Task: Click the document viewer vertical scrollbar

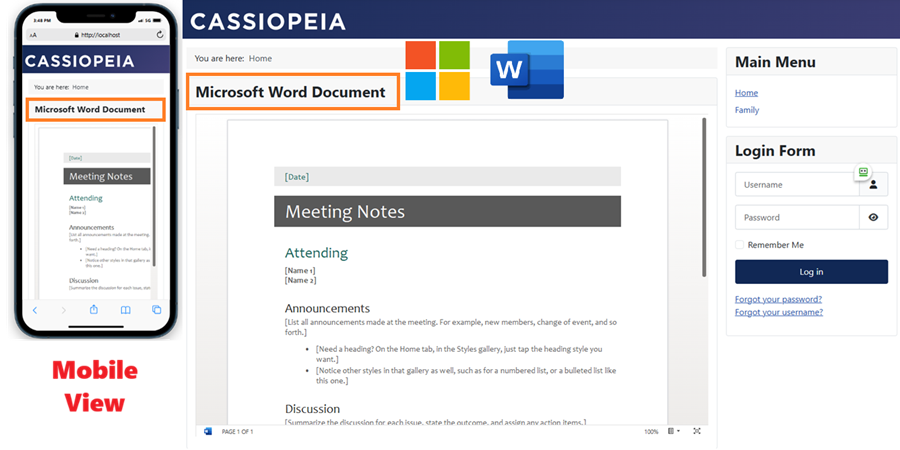Action: [704, 197]
